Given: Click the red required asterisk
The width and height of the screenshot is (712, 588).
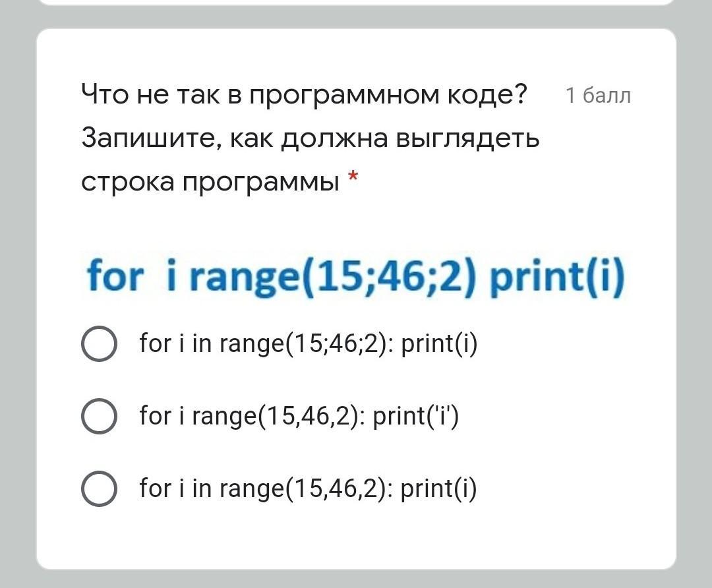Looking at the screenshot, I should click(353, 177).
